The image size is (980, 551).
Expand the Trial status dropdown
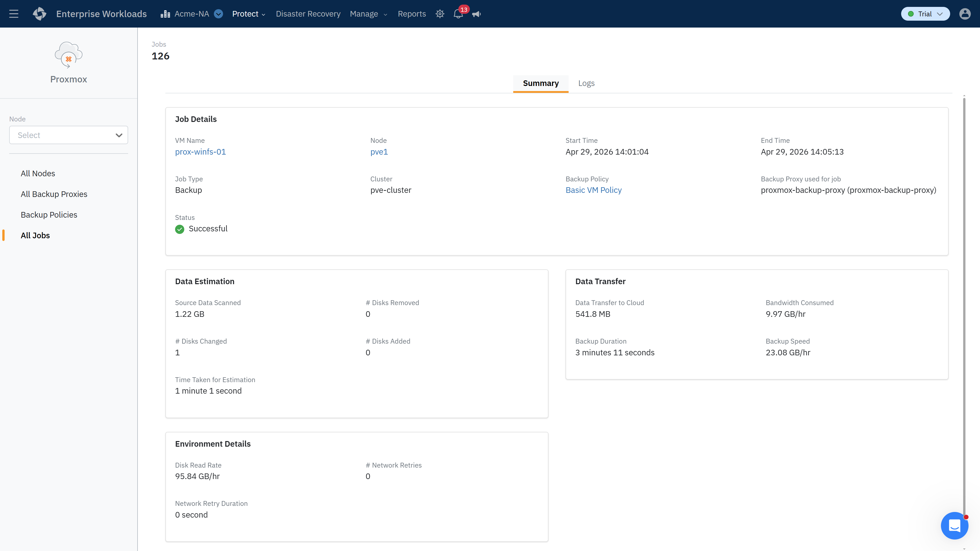pyautogui.click(x=925, y=14)
